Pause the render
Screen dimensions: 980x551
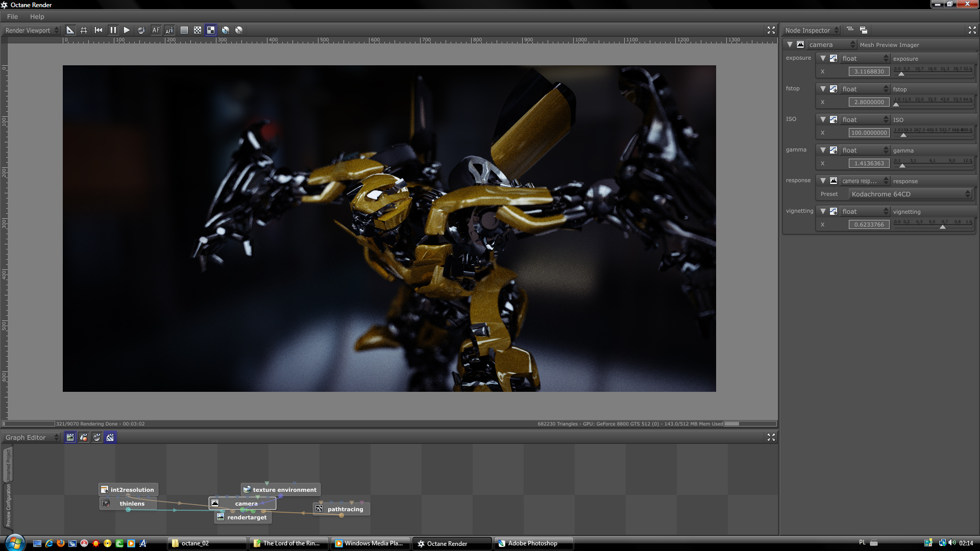pos(113,30)
